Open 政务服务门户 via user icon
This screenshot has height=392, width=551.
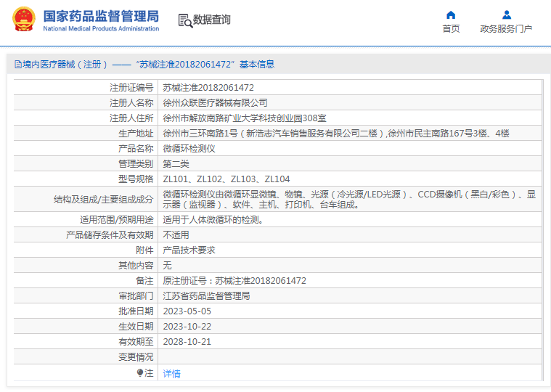(x=507, y=15)
